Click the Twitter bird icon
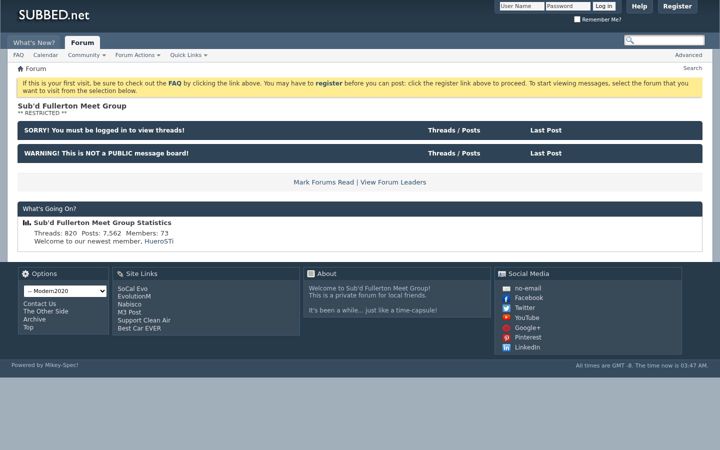The height and width of the screenshot is (450, 720). [x=506, y=308]
